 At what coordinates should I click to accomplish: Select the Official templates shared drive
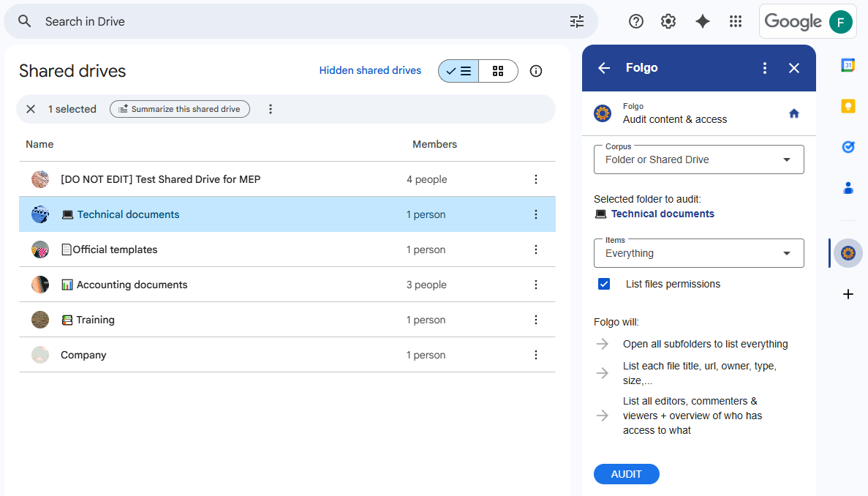coord(287,249)
